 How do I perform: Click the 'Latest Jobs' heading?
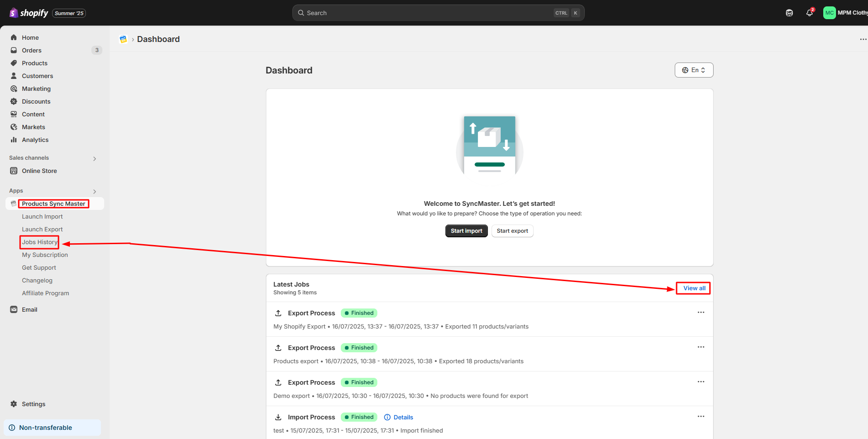coord(291,284)
